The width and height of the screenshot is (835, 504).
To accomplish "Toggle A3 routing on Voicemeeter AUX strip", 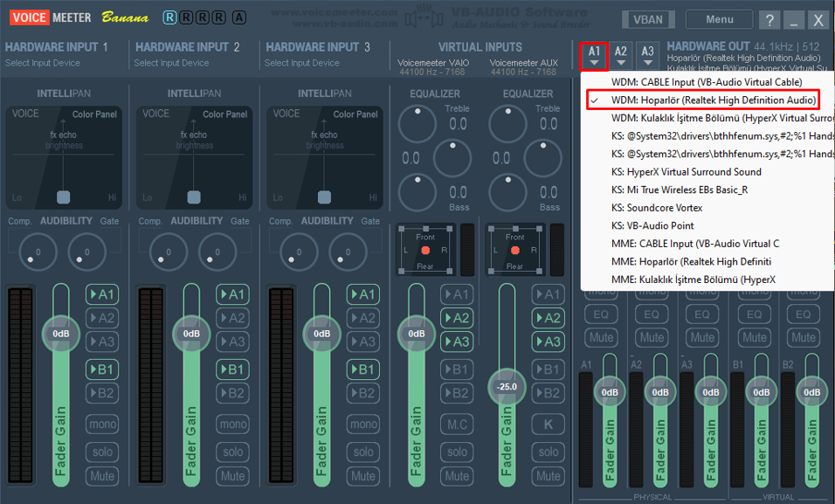I will (x=548, y=342).
